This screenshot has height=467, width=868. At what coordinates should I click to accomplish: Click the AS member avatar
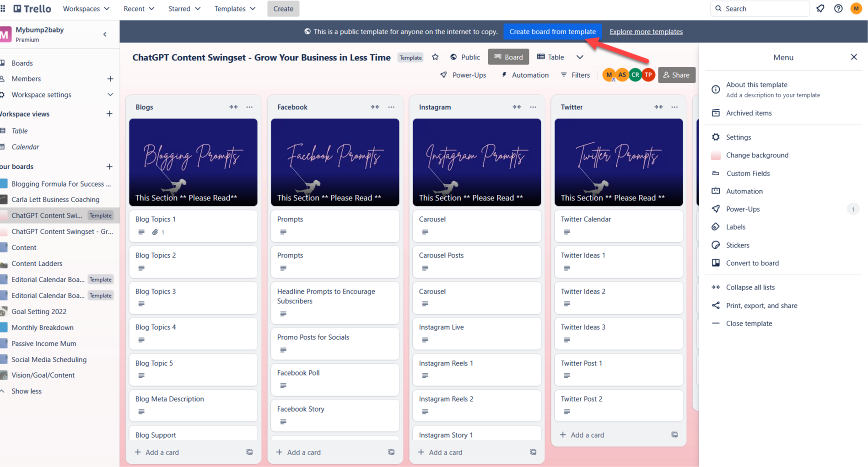coord(622,75)
